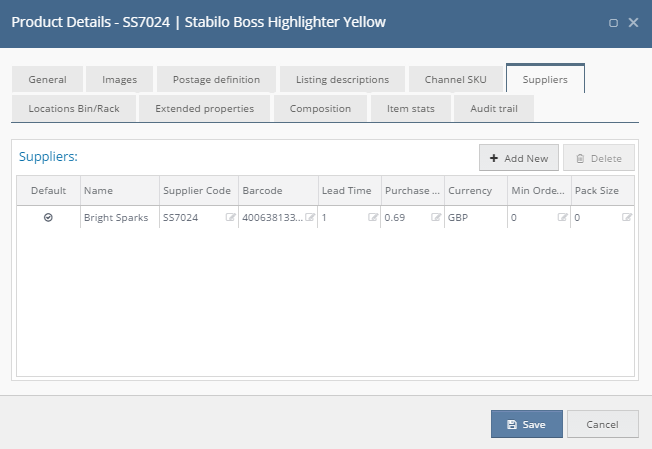Click the Pack Size column header
Viewport: 652px width, 449px height.
(x=603, y=190)
